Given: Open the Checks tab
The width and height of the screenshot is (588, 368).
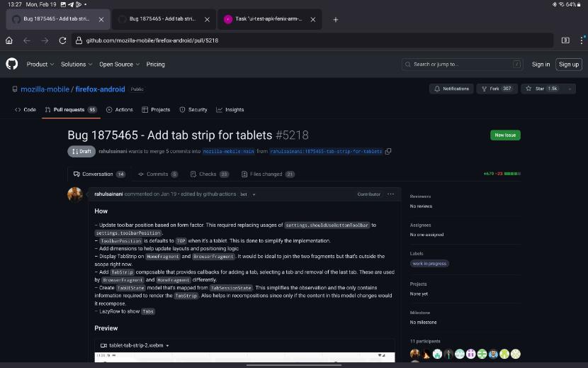Looking at the screenshot, I should tap(209, 174).
